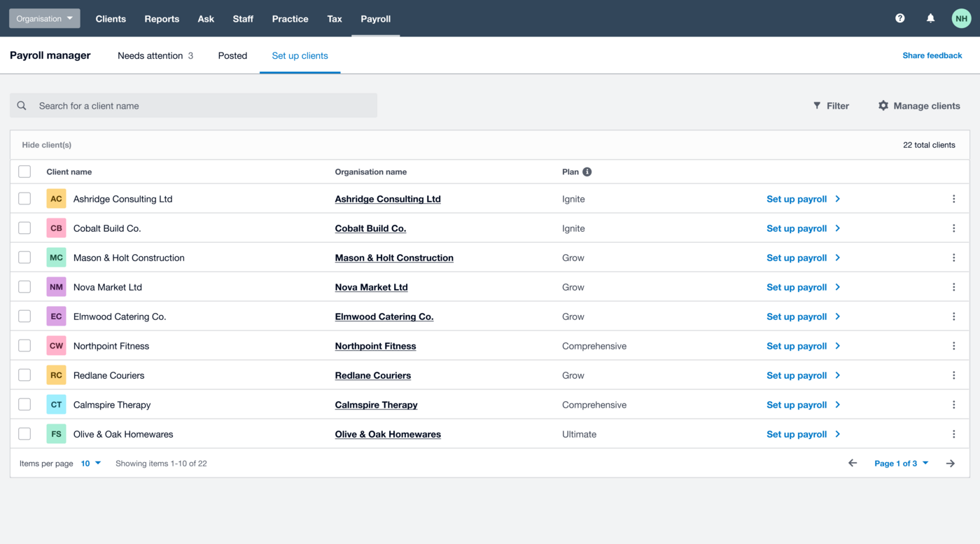Open the Page 1 of 3 dropdown
The height and width of the screenshot is (544, 980).
901,463
